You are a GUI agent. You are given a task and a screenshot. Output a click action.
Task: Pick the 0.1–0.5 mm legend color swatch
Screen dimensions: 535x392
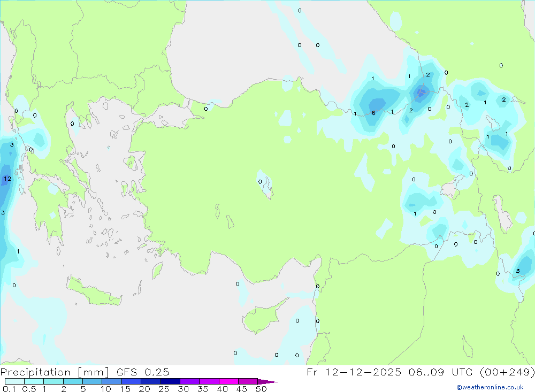pos(14,381)
